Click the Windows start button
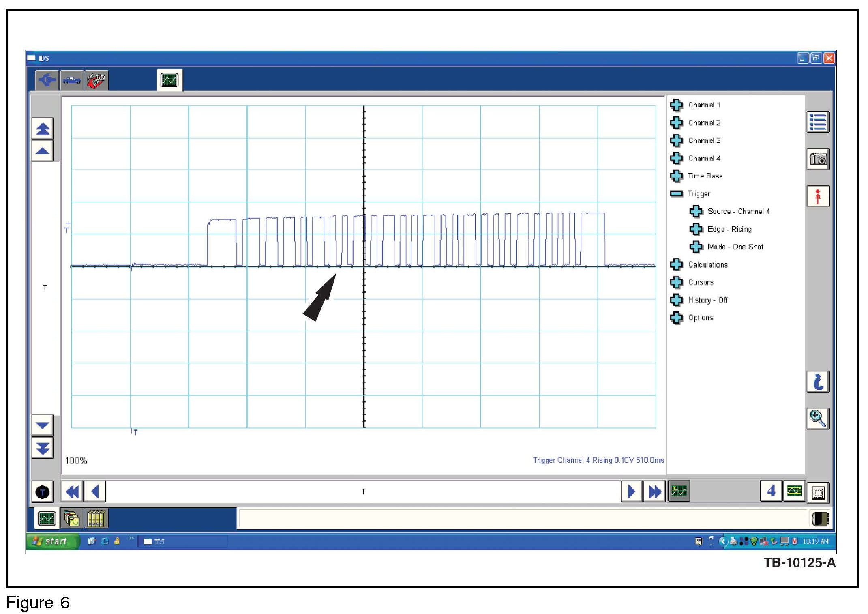The width and height of the screenshot is (868, 614). click(x=52, y=541)
